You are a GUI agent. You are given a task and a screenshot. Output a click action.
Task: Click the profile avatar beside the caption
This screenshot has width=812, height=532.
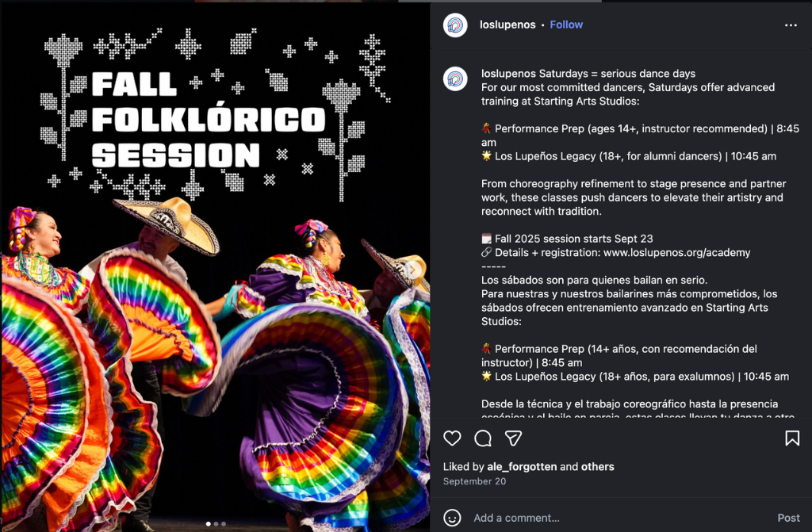tap(455, 79)
